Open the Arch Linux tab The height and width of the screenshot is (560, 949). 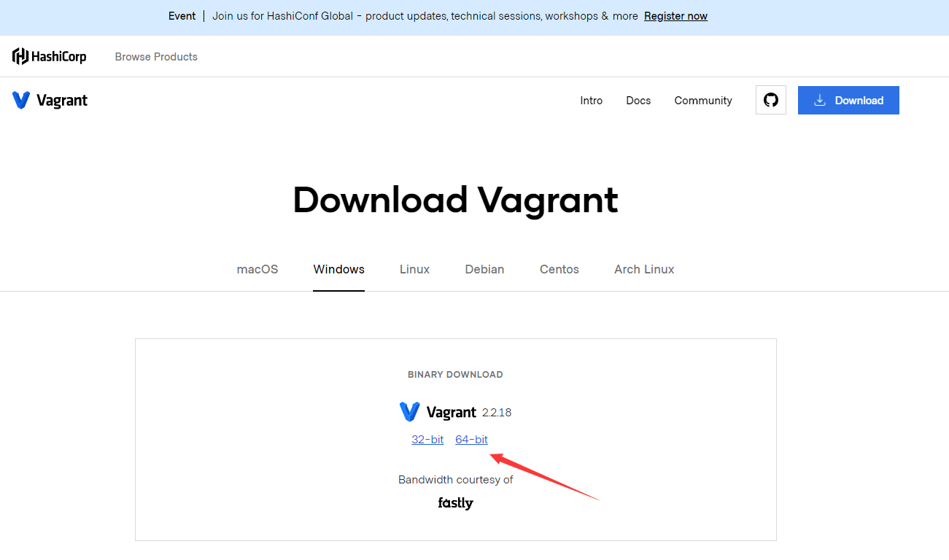(x=644, y=269)
